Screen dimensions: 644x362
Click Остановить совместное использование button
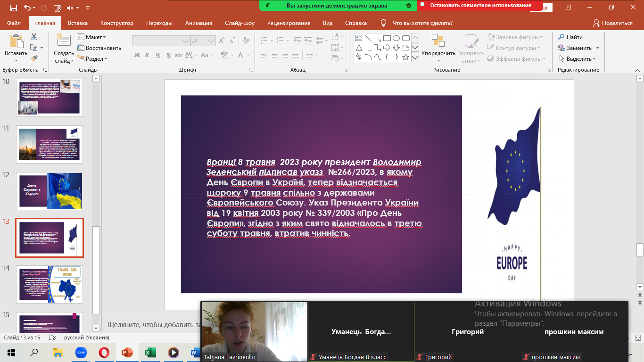point(480,6)
